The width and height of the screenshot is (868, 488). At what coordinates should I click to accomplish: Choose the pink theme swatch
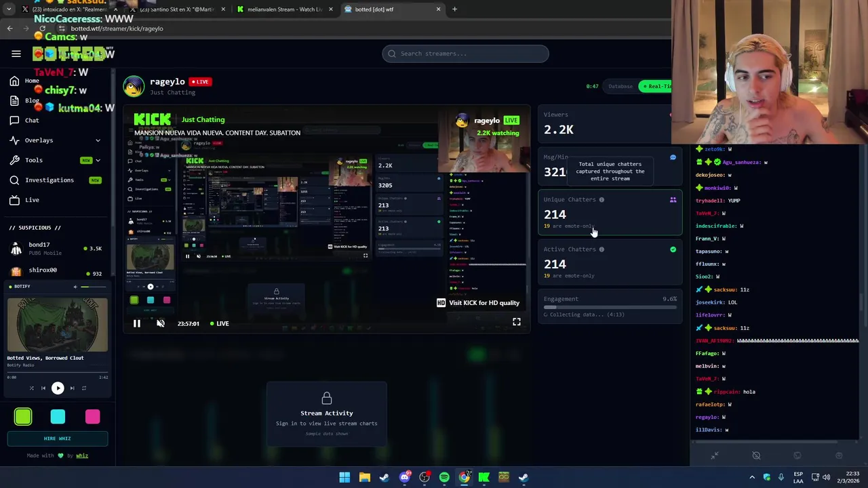[x=92, y=416]
